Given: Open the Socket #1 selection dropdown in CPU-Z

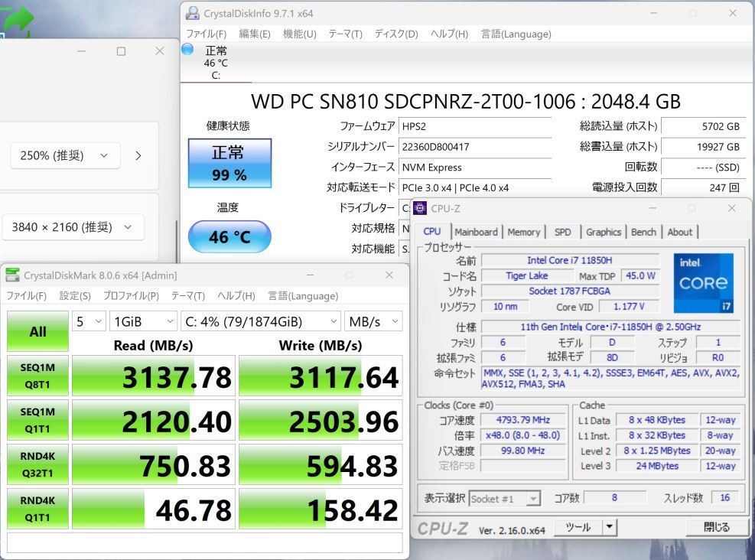Looking at the screenshot, I should coord(505,499).
